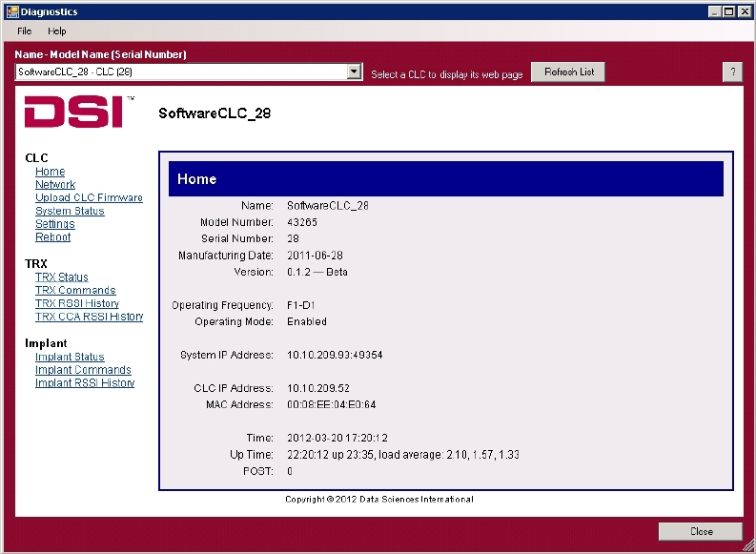Click the Reboot link
The height and width of the screenshot is (554, 756).
[53, 236]
